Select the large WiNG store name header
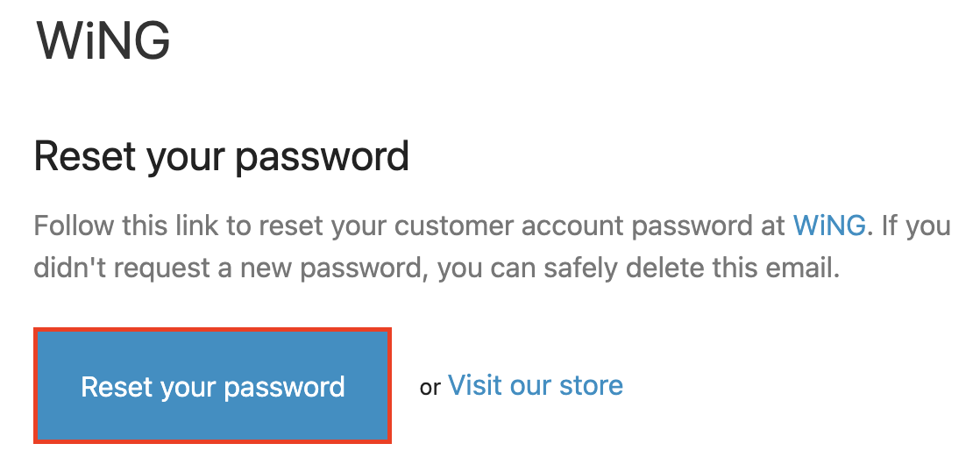 pyautogui.click(x=103, y=40)
